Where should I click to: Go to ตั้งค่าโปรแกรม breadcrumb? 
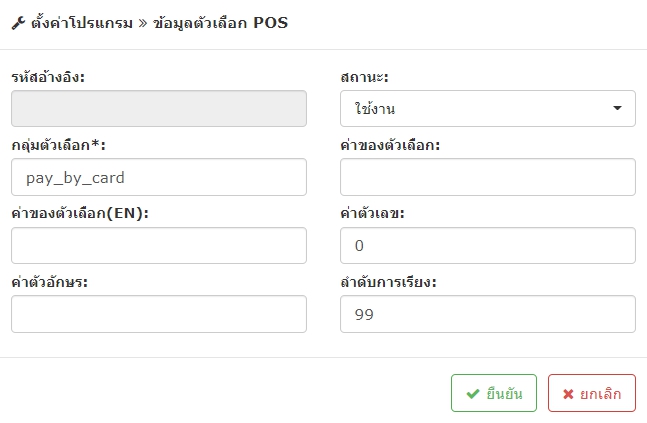(82, 23)
